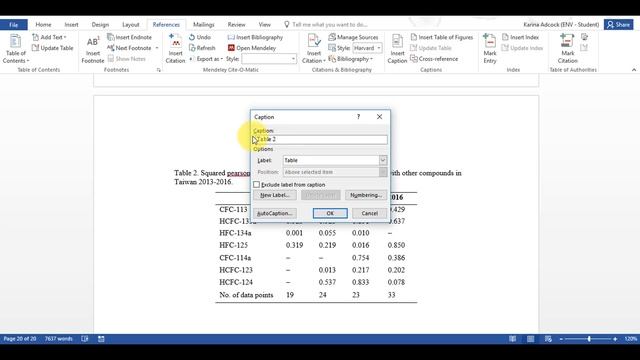Click Show Notes

click(127, 59)
